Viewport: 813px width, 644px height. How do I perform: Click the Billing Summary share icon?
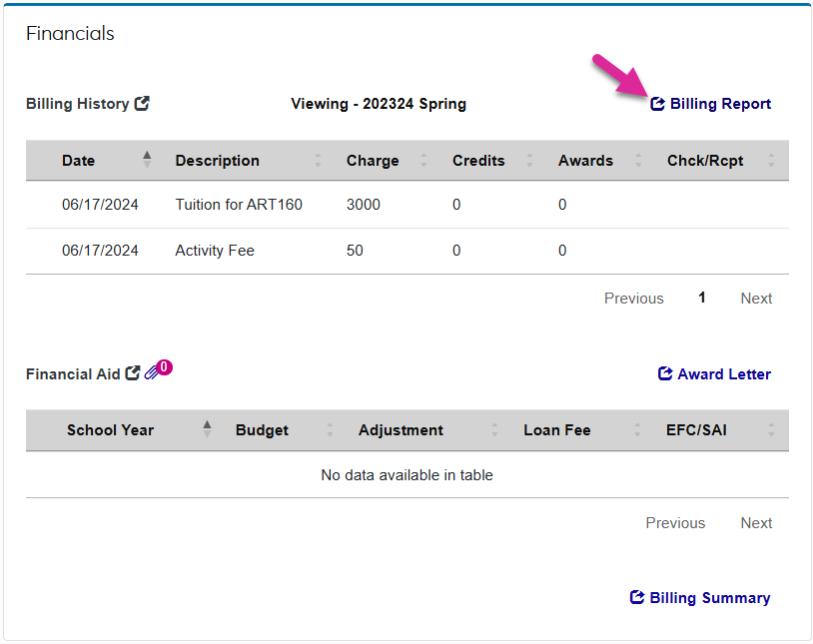637,597
